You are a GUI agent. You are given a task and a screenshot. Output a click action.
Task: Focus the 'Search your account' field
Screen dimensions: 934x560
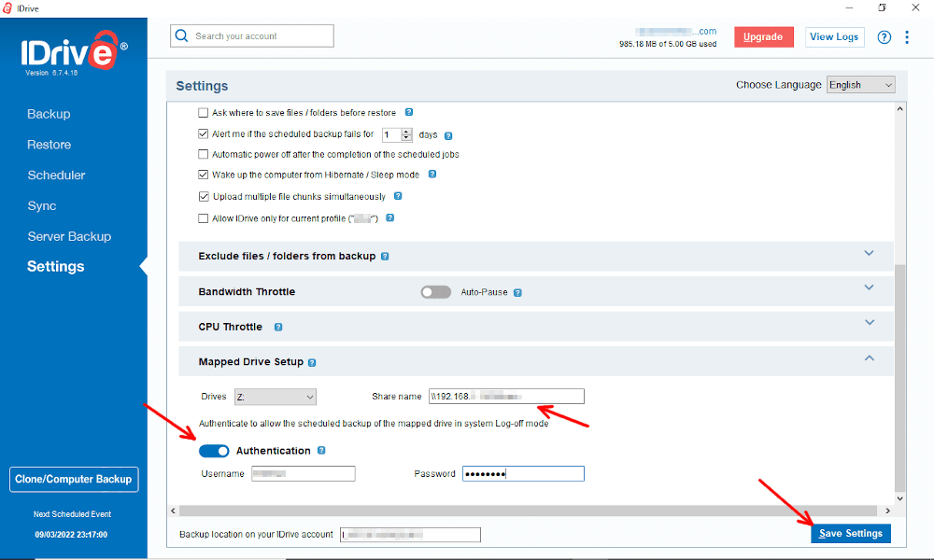tap(252, 35)
